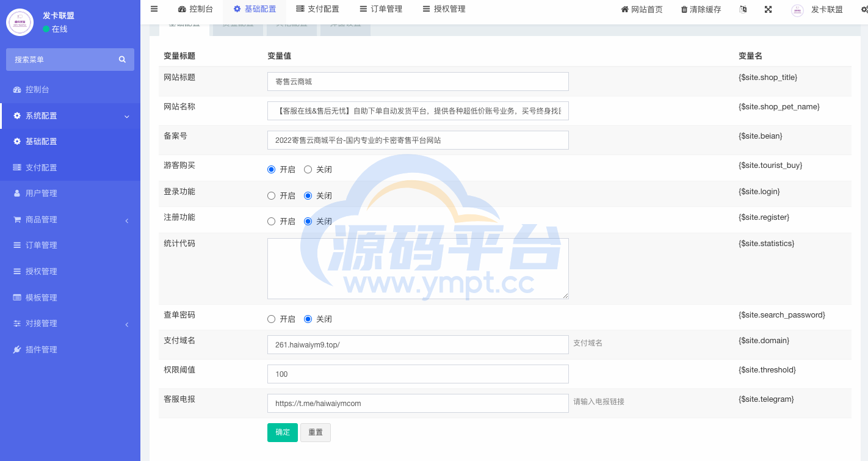
Task: Click the 变量值 column header
Action: tap(280, 56)
